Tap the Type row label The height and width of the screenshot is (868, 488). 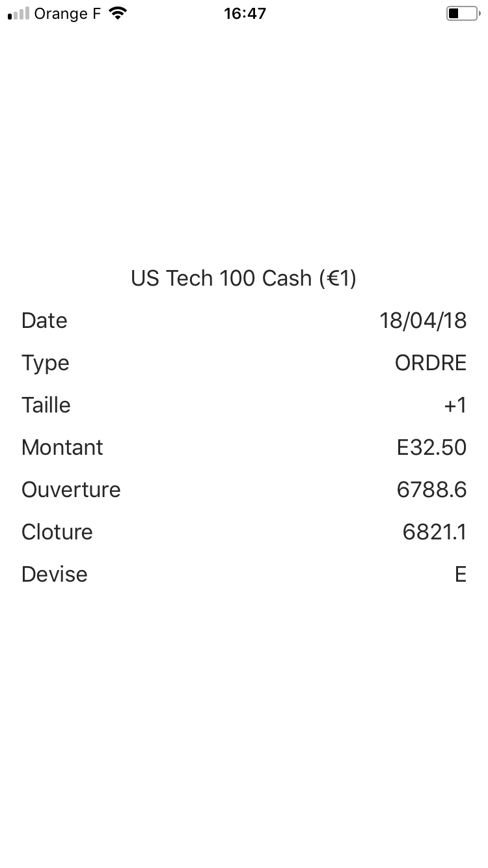(x=45, y=363)
